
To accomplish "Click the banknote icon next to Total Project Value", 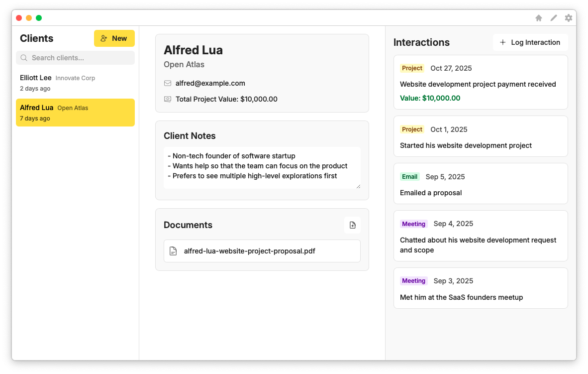I will pyautogui.click(x=168, y=99).
